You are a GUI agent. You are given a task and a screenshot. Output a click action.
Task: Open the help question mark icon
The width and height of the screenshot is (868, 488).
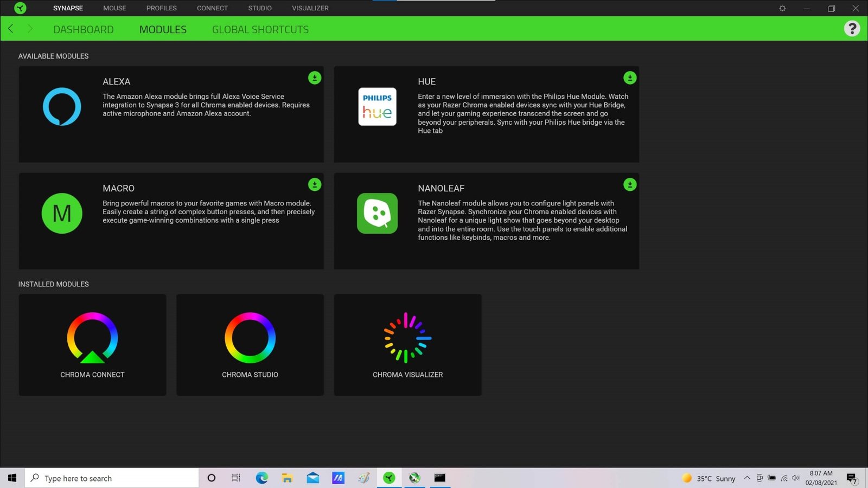pyautogui.click(x=852, y=29)
